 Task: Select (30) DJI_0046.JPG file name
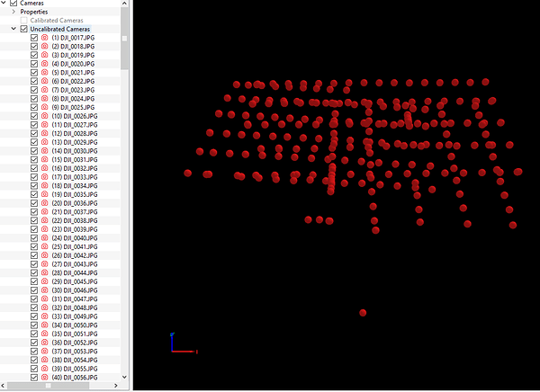click(75, 290)
